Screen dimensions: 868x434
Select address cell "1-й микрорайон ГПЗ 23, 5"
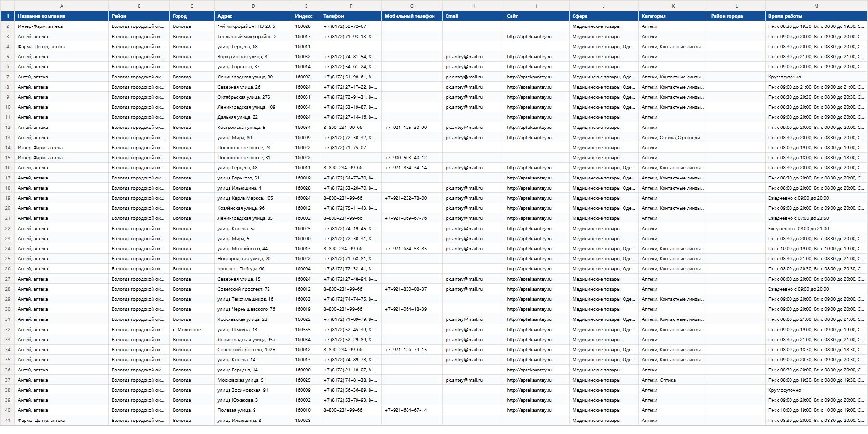pyautogui.click(x=253, y=26)
